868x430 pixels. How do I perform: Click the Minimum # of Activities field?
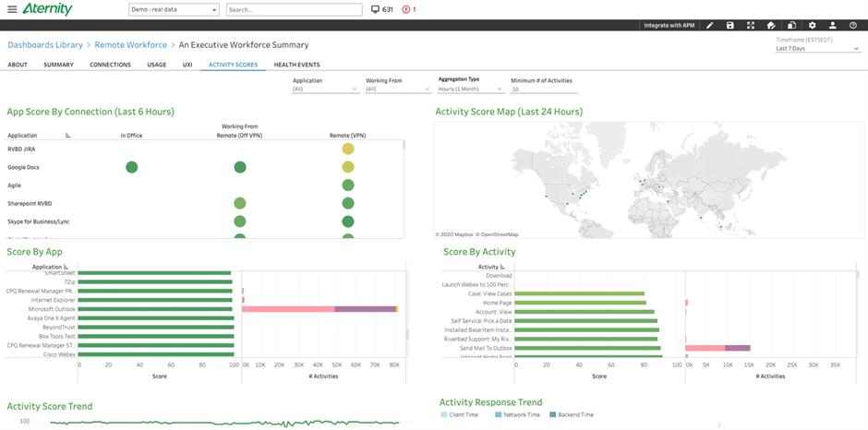tap(544, 90)
